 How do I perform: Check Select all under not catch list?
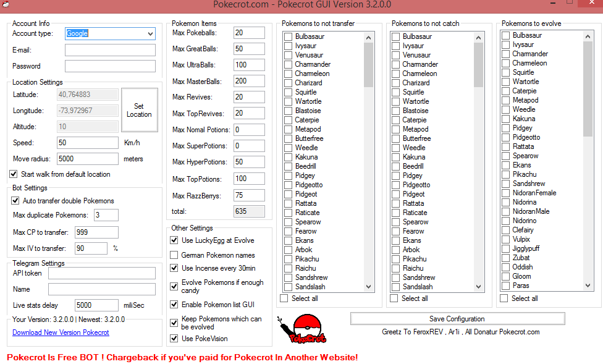pos(394,298)
